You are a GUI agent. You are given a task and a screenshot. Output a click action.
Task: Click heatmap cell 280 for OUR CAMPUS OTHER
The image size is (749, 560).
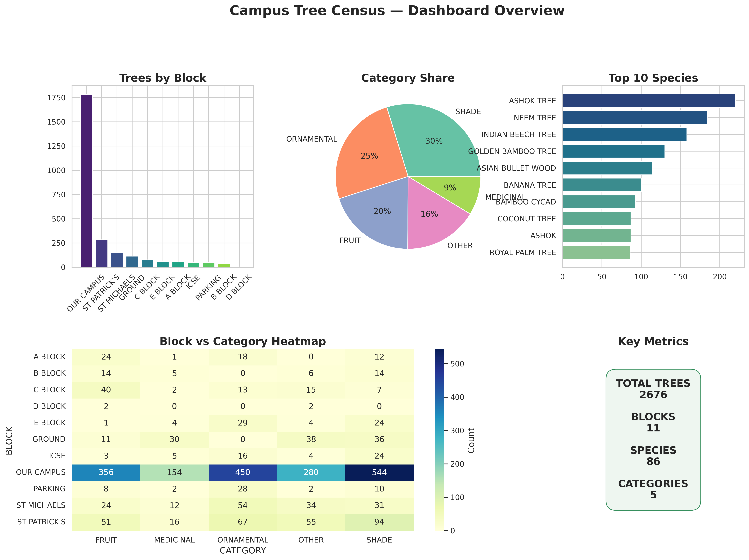[311, 472]
